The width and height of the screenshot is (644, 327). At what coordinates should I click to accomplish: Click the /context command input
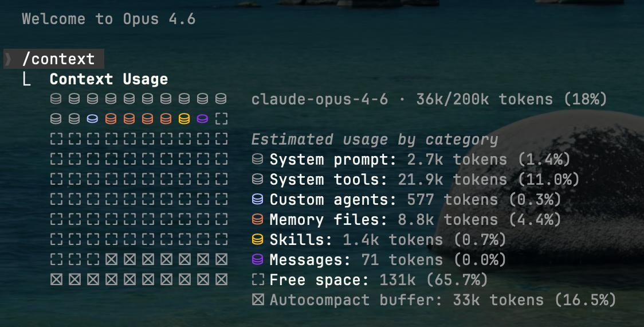coord(58,59)
